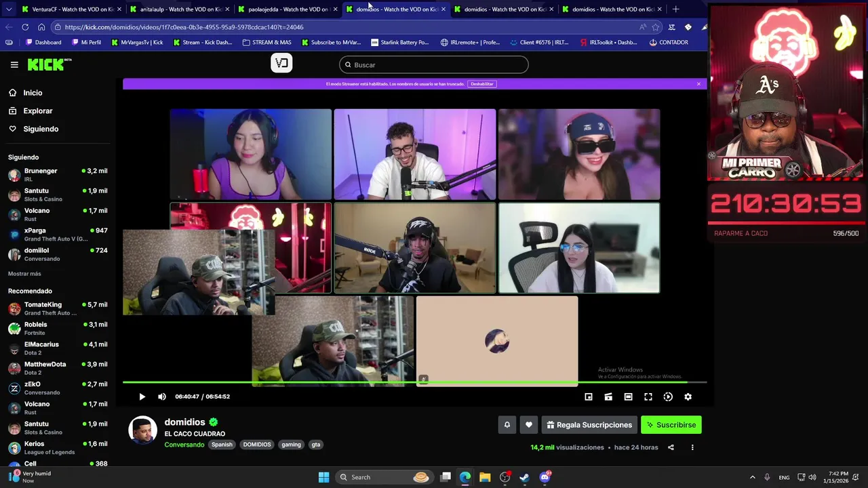Open a new browser tab
Image resolution: width=868 pixels, height=488 pixels.
(675, 9)
